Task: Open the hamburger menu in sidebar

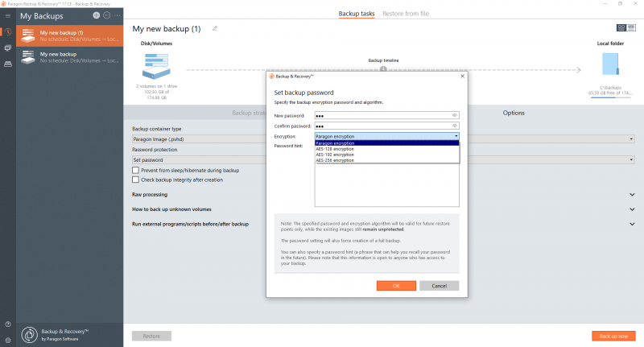Action: tap(8, 16)
